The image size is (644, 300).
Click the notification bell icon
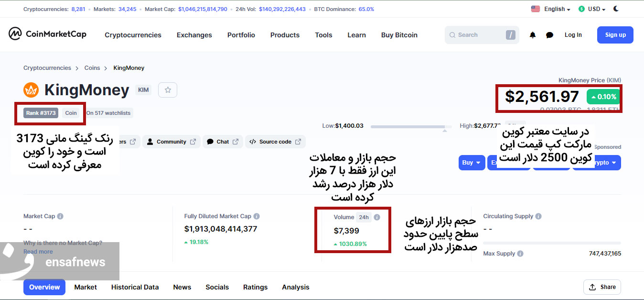tap(533, 35)
